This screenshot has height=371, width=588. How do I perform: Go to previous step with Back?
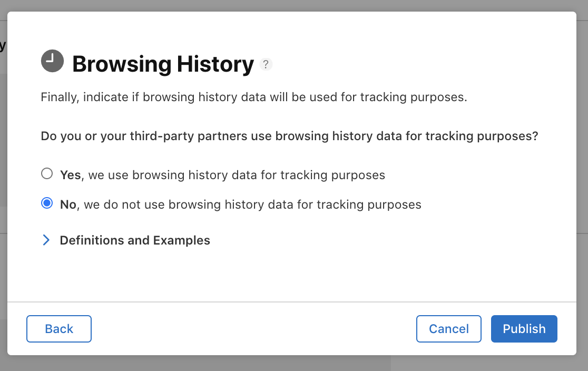pyautogui.click(x=59, y=329)
